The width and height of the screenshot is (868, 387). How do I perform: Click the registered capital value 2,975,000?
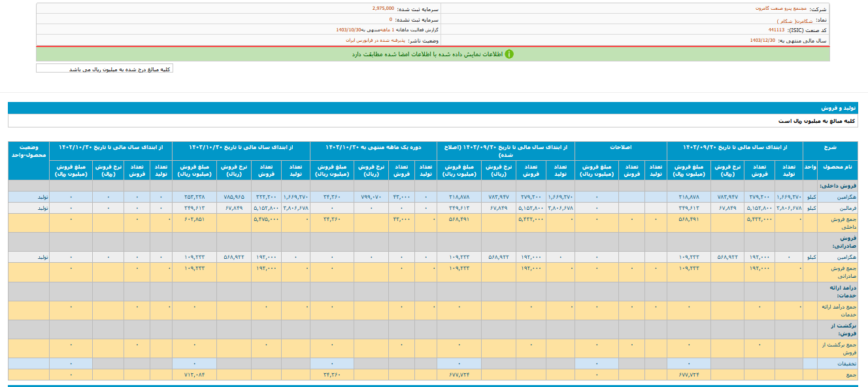coord(382,9)
